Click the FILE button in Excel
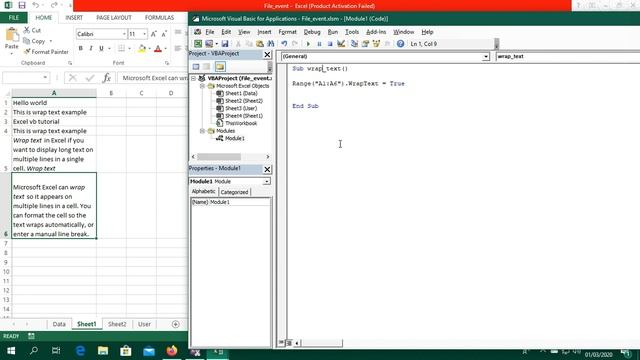Viewport: 640px width, 360px height. point(13,18)
